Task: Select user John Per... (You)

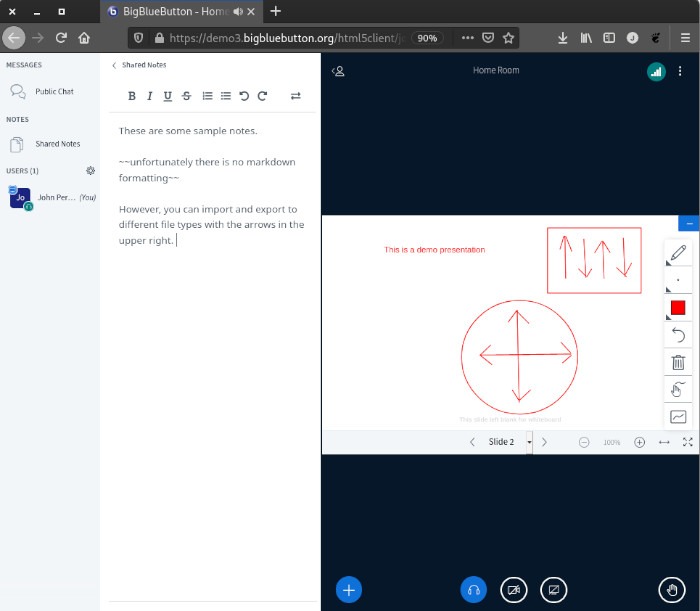Action: click(50, 198)
